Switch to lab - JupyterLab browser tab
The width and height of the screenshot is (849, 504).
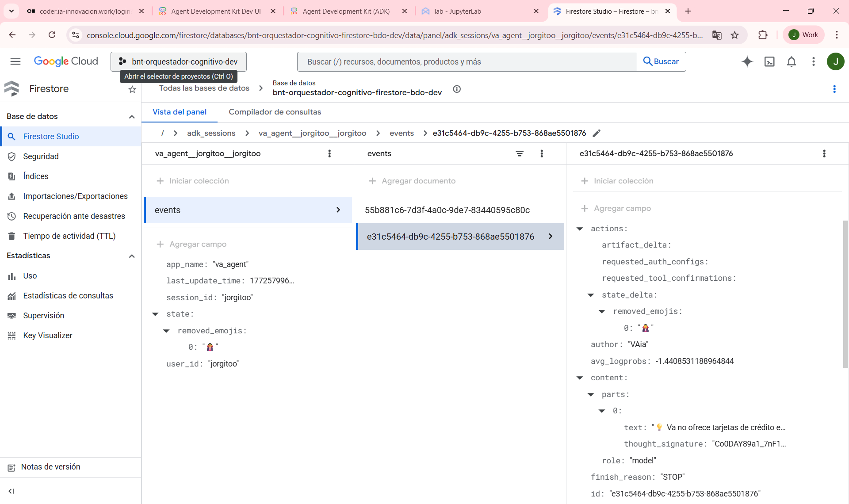458,11
